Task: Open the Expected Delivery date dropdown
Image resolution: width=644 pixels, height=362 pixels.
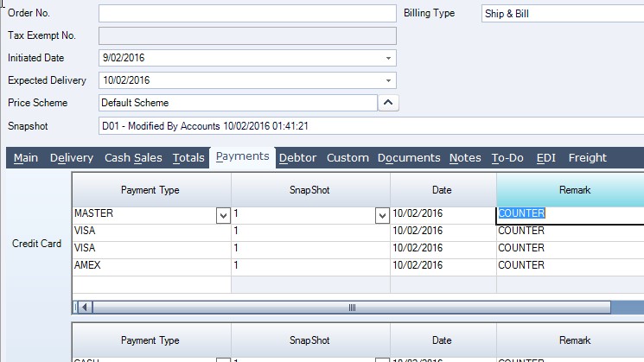Action: (388, 80)
